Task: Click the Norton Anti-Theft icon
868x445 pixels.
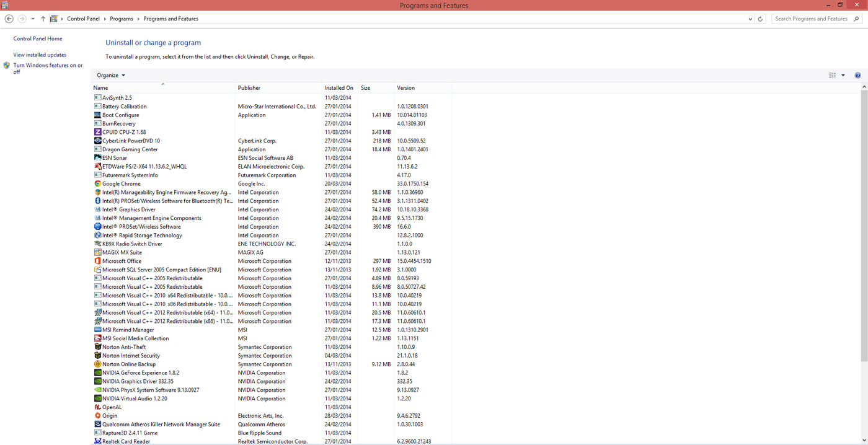Action: tap(97, 347)
